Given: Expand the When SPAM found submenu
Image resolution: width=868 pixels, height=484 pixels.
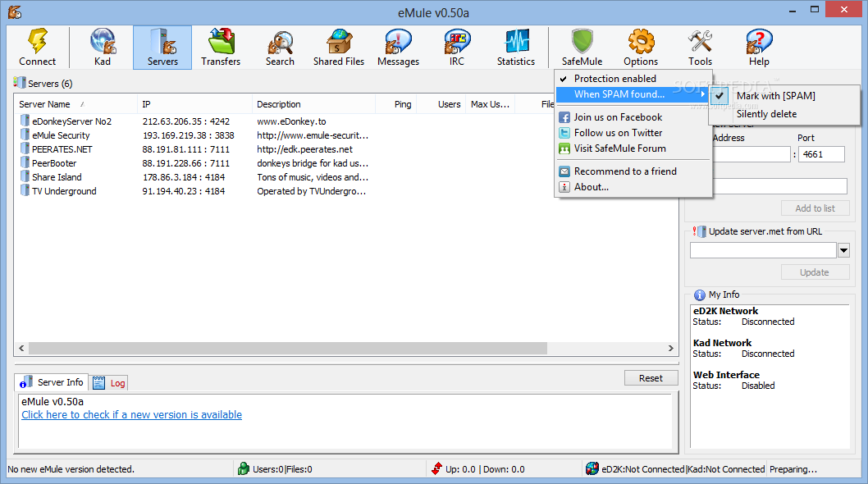Looking at the screenshot, I should click(633, 94).
